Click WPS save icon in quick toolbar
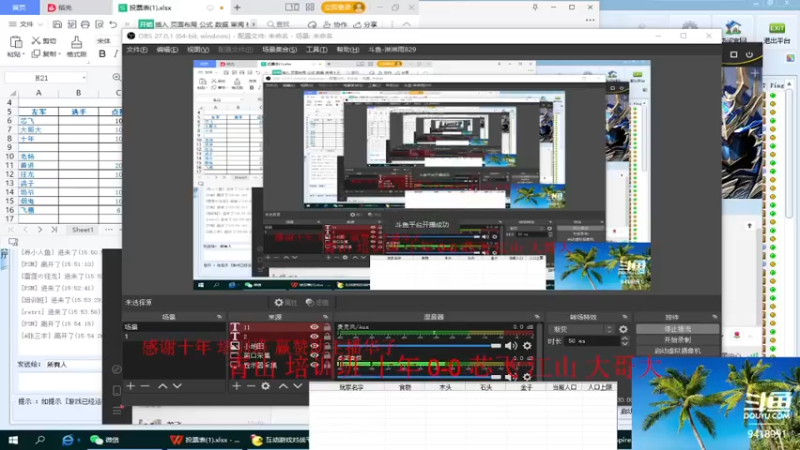800x450 pixels. click(x=57, y=24)
